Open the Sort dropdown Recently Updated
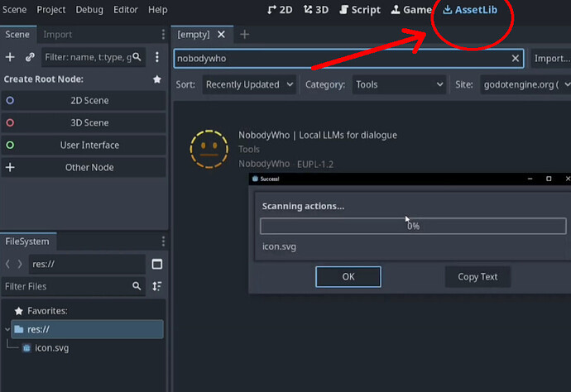 249,85
